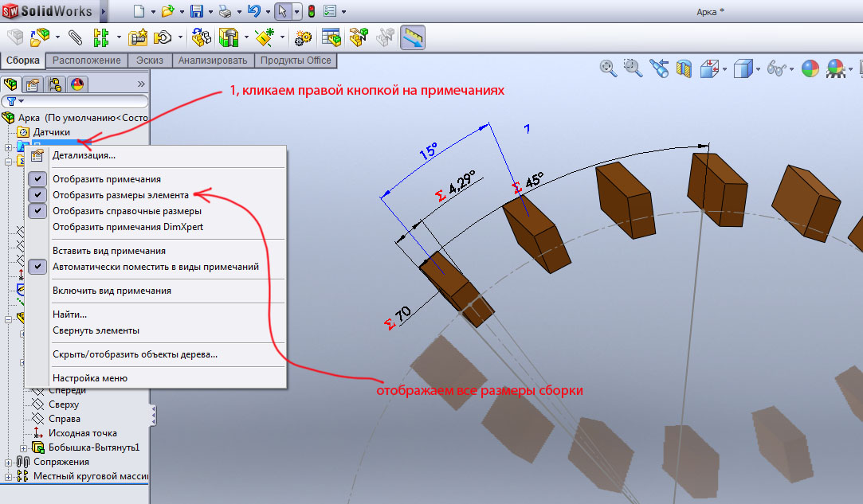Screen dimensions: 863x504
Task: Click the Save document icon
Action: 196,12
